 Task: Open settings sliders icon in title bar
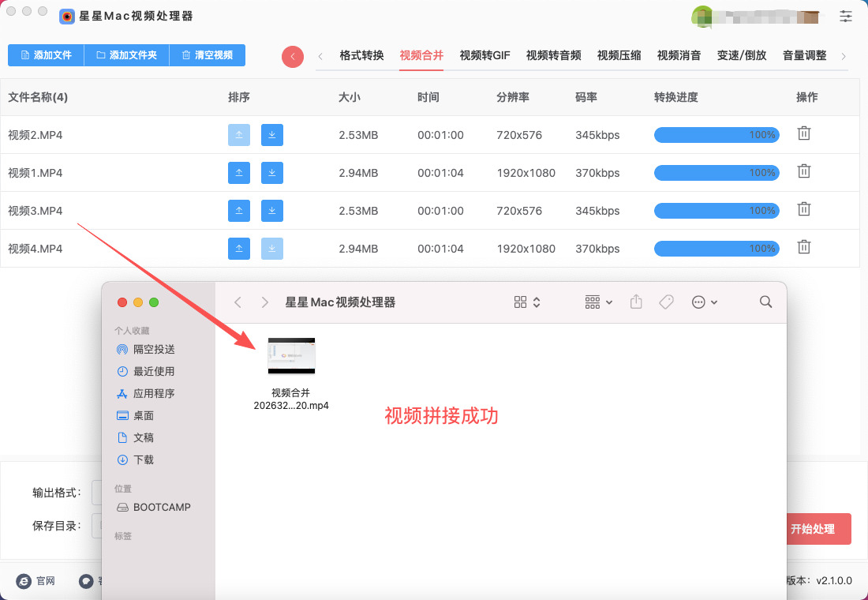click(x=845, y=16)
